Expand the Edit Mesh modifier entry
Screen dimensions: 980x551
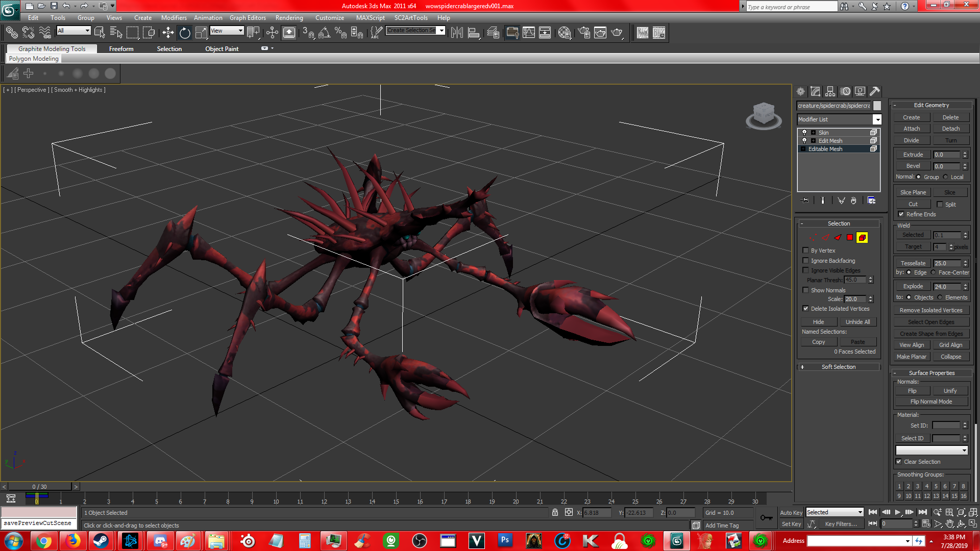pos(813,141)
